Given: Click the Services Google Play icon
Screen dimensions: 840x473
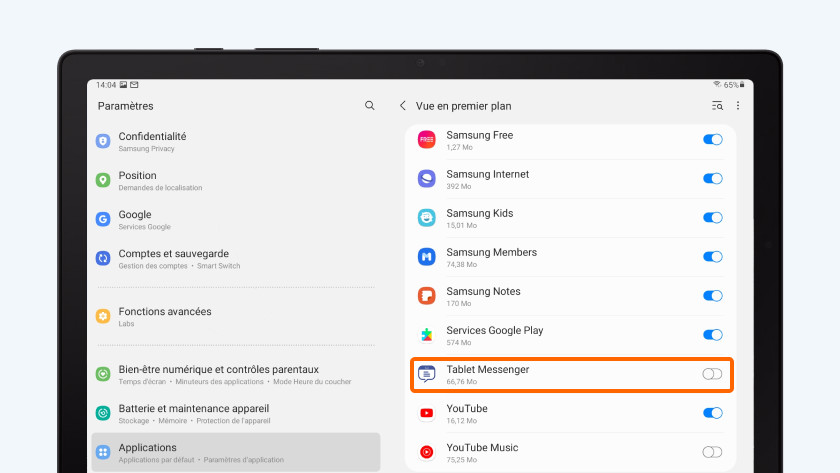Looking at the screenshot, I should coord(426,335).
